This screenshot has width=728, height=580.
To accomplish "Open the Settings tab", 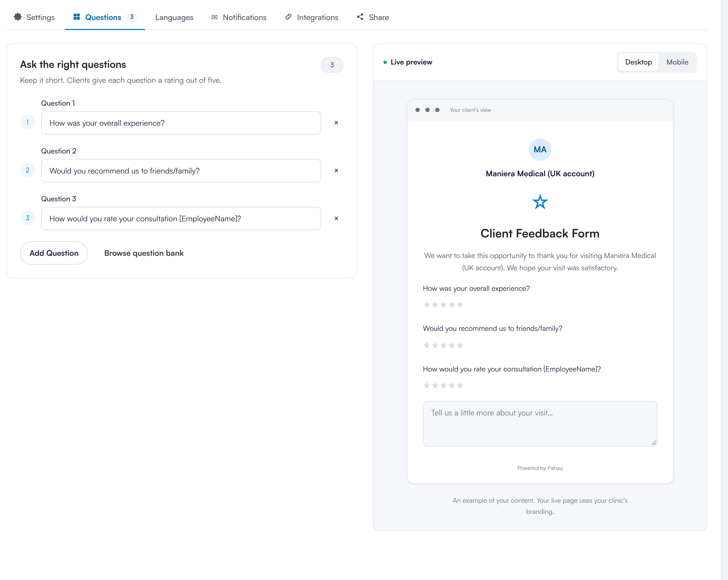I will tap(34, 17).
